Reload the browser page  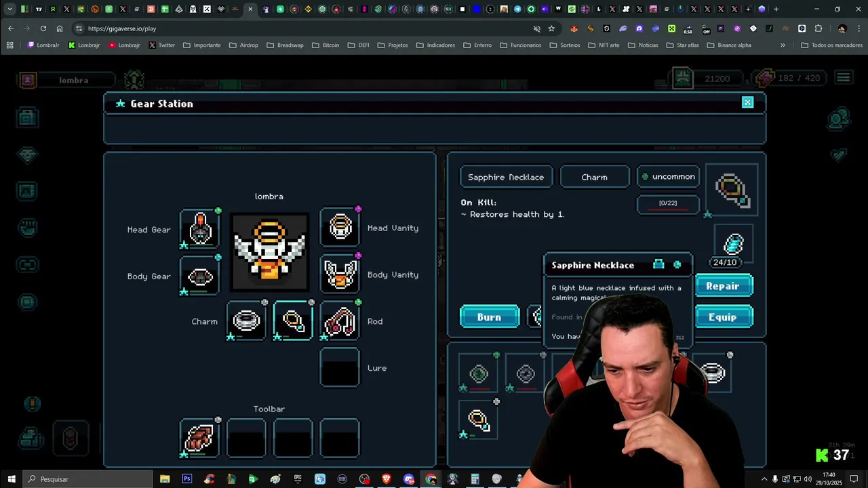(43, 28)
